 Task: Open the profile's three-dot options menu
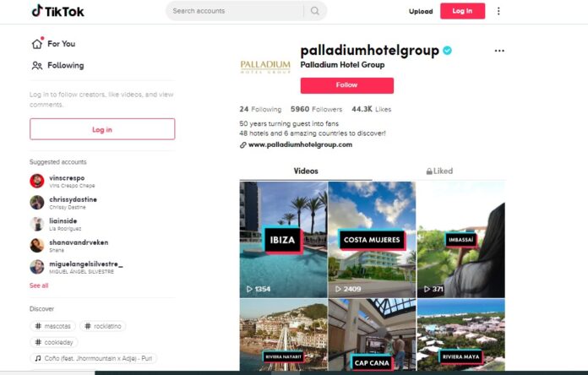[x=499, y=51]
